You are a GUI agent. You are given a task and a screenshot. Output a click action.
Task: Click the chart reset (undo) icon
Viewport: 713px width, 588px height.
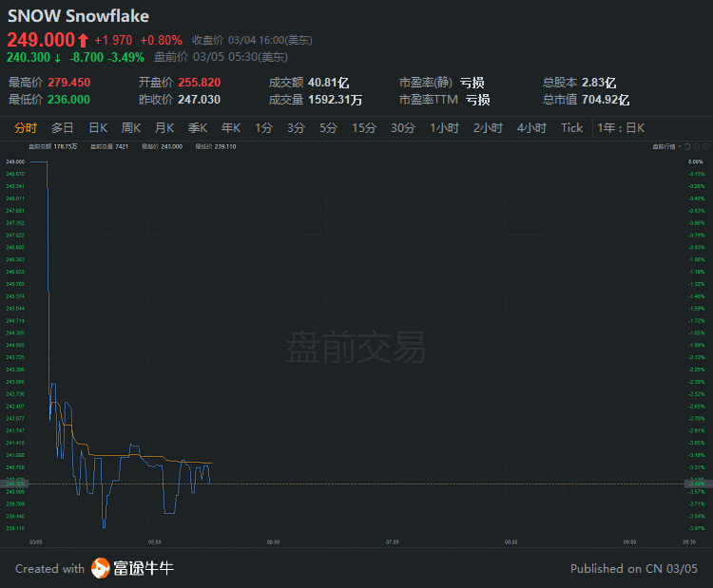point(687,146)
